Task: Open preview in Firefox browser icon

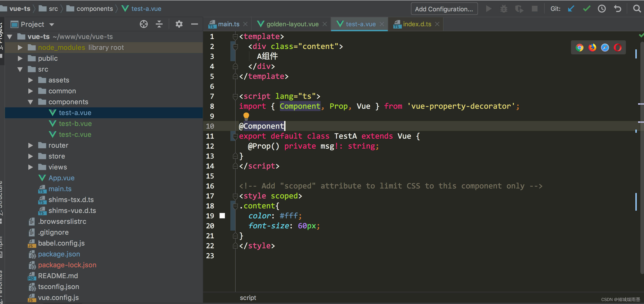Action: (x=592, y=48)
